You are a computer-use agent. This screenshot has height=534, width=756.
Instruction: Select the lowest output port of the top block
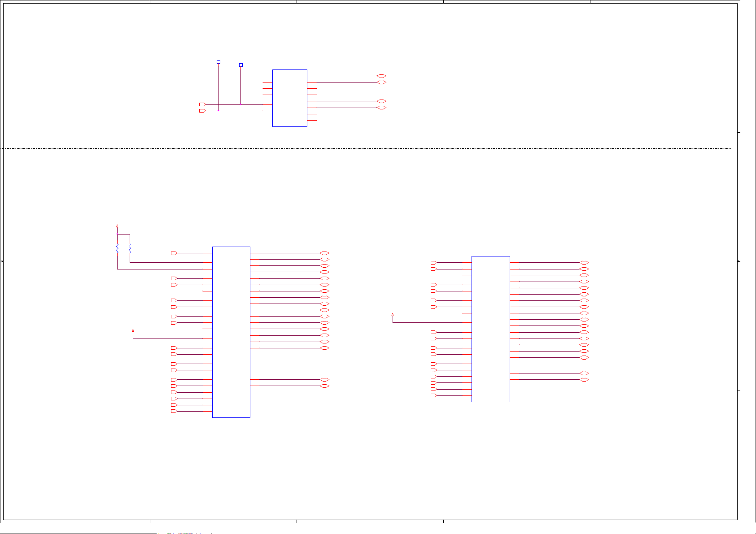[382, 108]
